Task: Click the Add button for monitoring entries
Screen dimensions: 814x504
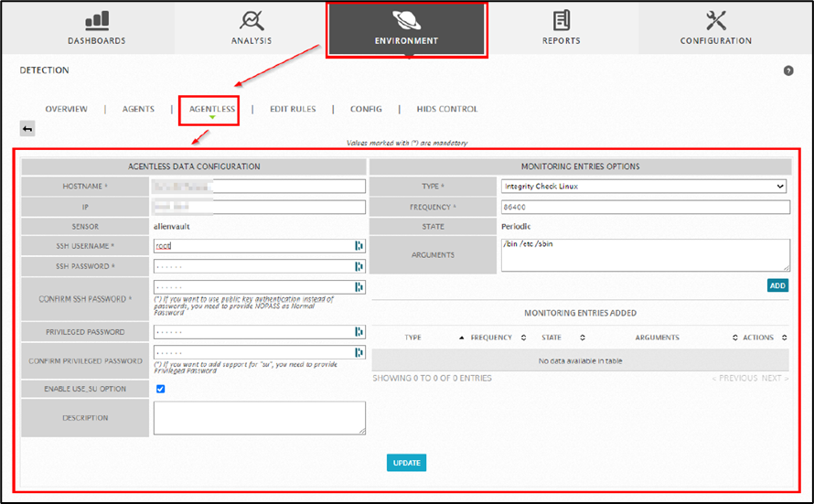Action: (x=777, y=285)
